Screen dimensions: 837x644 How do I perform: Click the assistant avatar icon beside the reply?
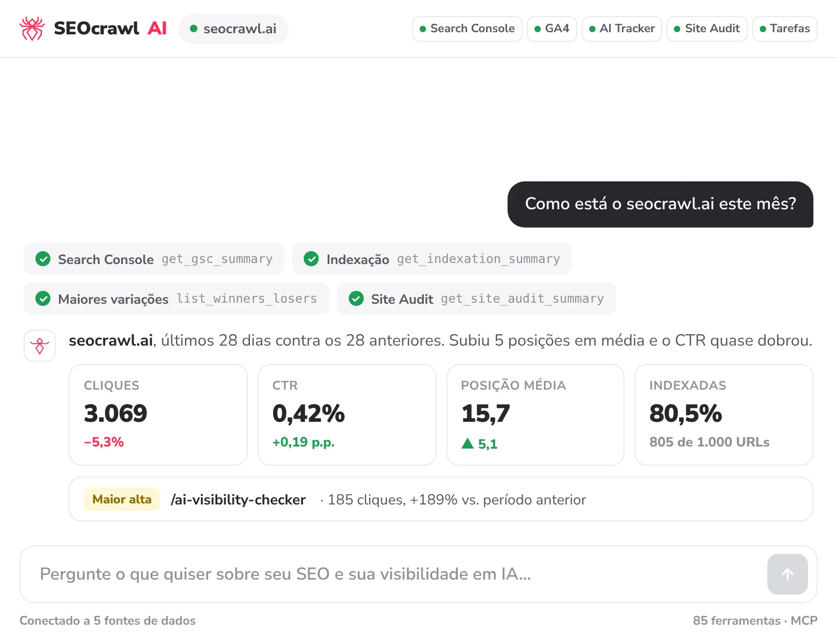tap(40, 346)
